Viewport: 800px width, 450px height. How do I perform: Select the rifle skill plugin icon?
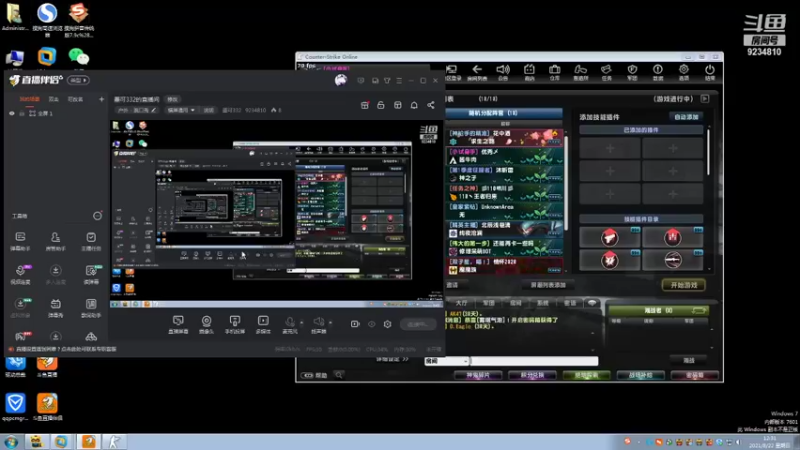672,260
